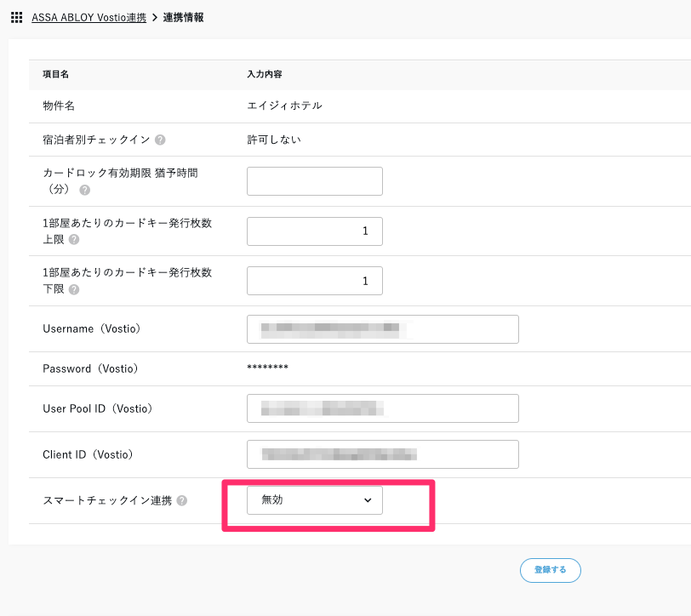The width and height of the screenshot is (691, 616).
Task: Click the Client ID（Vostio） input box
Action: (382, 454)
